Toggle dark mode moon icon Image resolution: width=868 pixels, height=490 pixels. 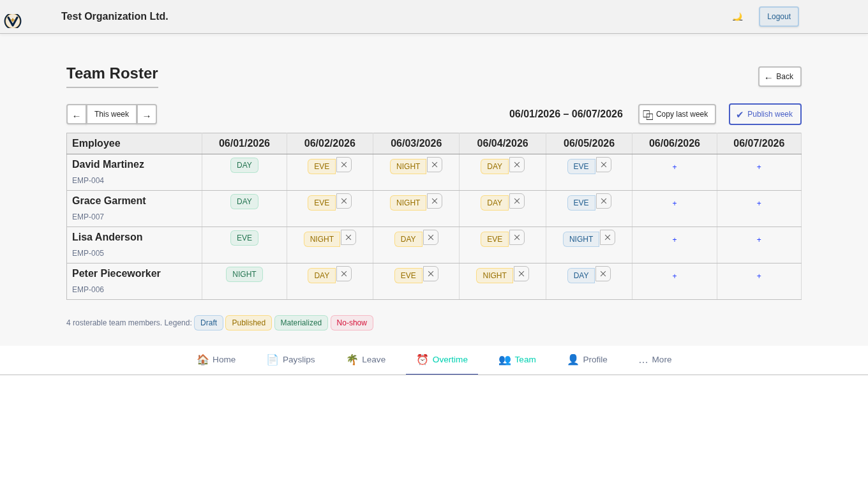coord(738,17)
